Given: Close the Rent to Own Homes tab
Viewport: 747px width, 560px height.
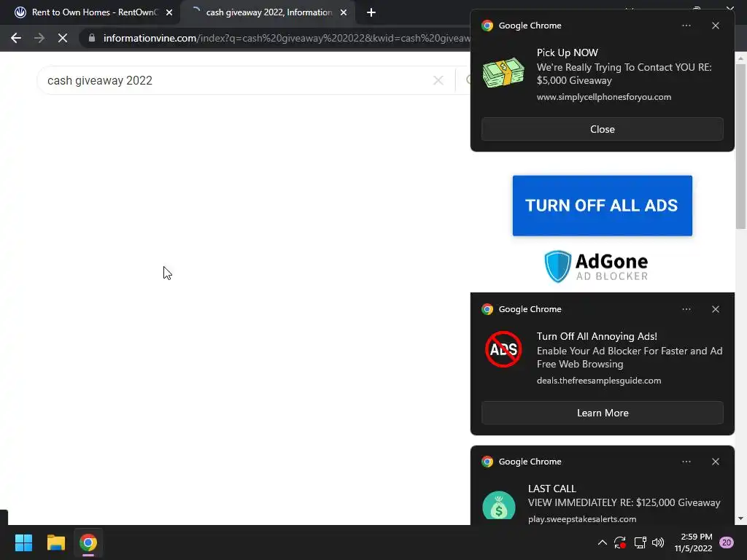Looking at the screenshot, I should (x=169, y=12).
